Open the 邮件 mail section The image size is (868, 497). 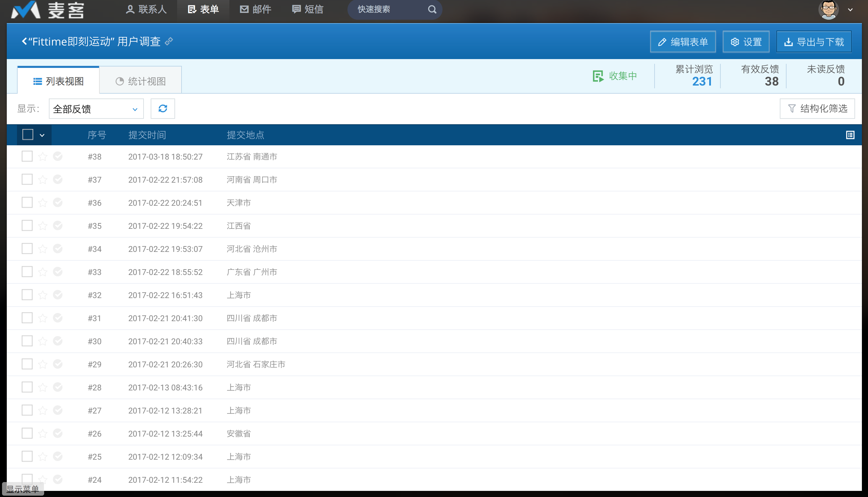(x=256, y=9)
